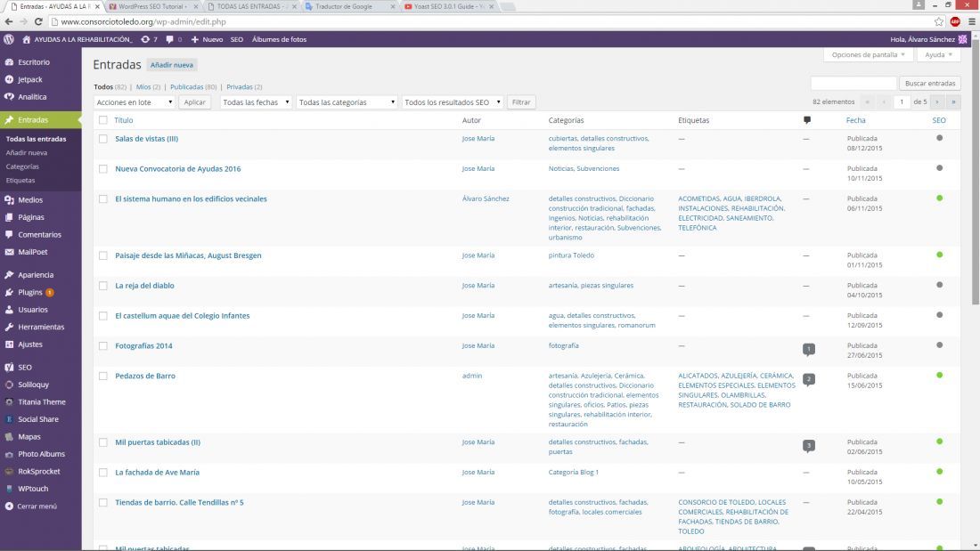Switch to Traductor de Google tab
The height and width of the screenshot is (551, 980).
point(348,6)
